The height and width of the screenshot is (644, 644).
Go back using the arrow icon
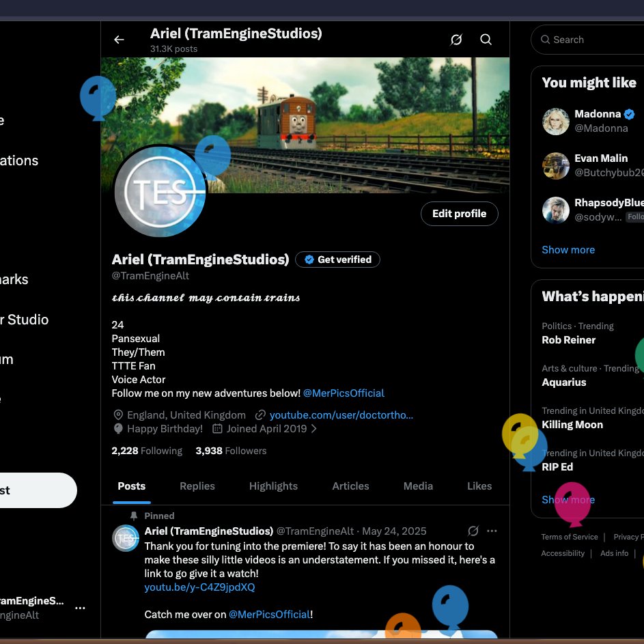[x=119, y=40]
